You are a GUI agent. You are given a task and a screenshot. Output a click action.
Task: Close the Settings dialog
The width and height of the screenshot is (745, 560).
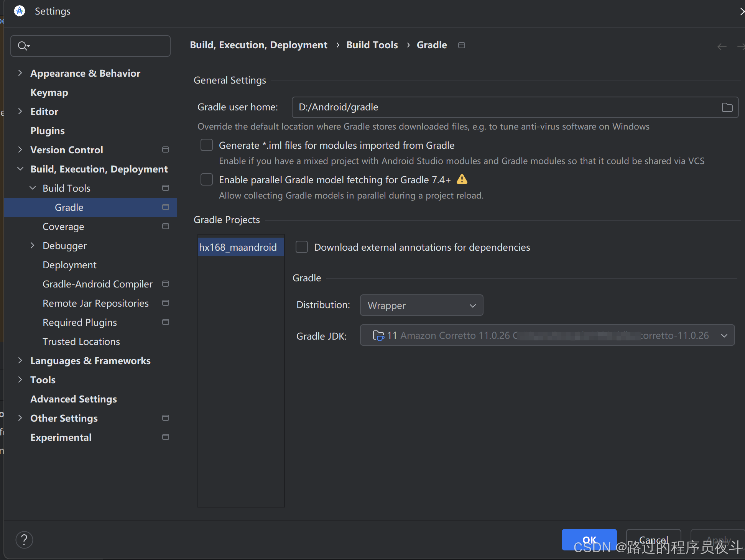pyautogui.click(x=742, y=11)
